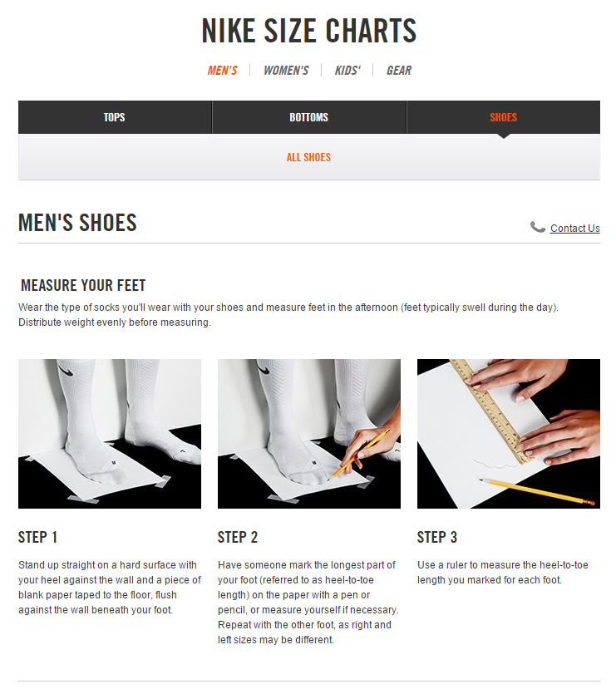
Task: Choose the All Shoes sub-category
Action: pyautogui.click(x=308, y=157)
